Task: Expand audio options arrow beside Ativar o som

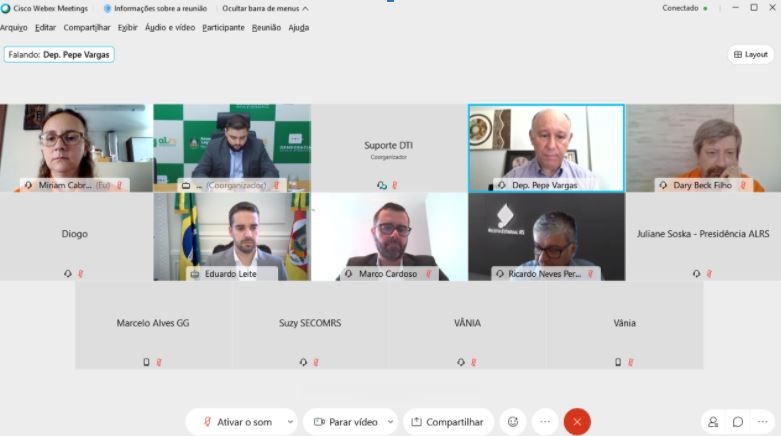Action: point(290,422)
